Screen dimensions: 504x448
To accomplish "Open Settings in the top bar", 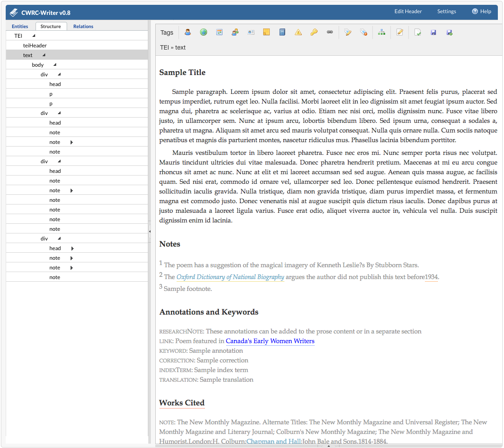I will pyautogui.click(x=447, y=11).
